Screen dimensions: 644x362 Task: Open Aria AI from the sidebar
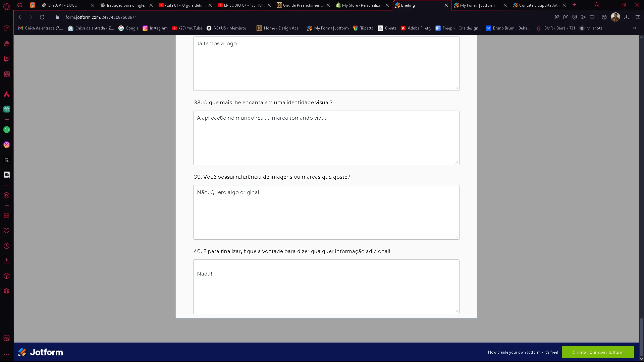pos(7,95)
